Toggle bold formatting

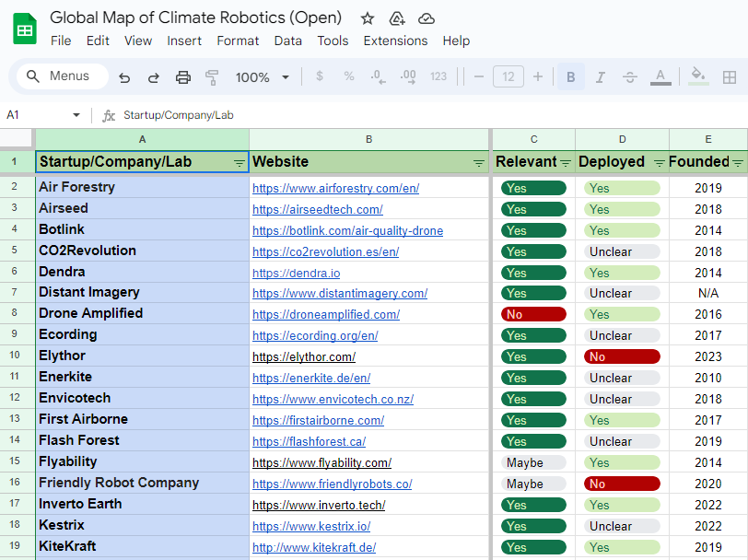[x=570, y=76]
